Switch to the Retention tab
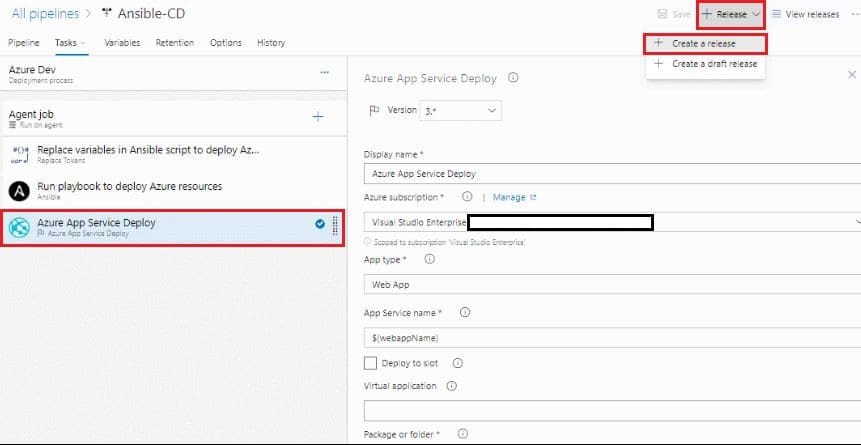This screenshot has height=445, width=861. [x=175, y=43]
